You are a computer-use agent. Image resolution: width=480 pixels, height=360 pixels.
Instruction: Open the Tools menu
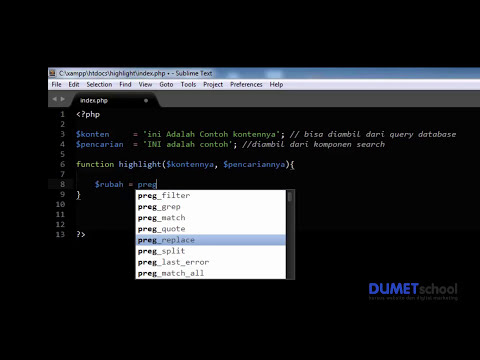[x=188, y=84]
